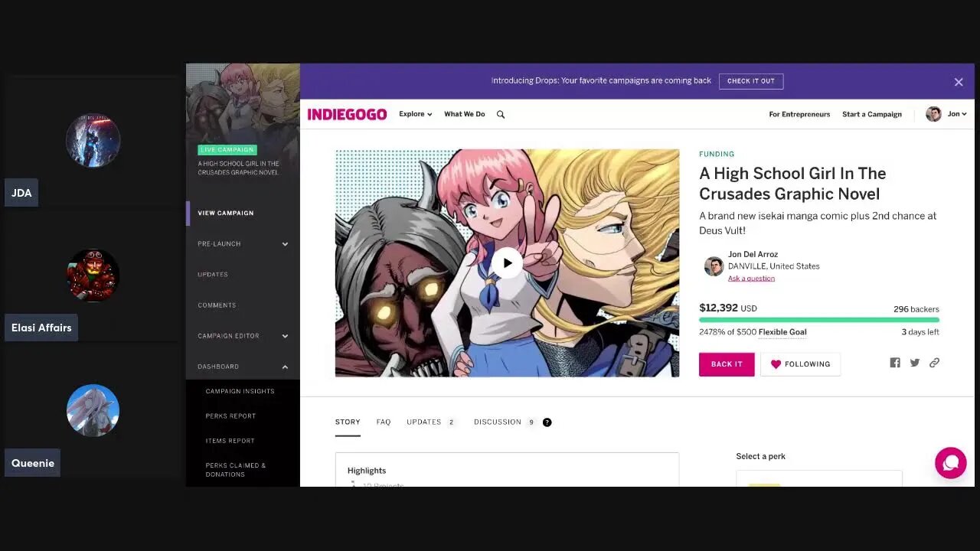Image resolution: width=980 pixels, height=551 pixels.
Task: Click the Elasi Affairs participant avatar
Action: coord(93,275)
